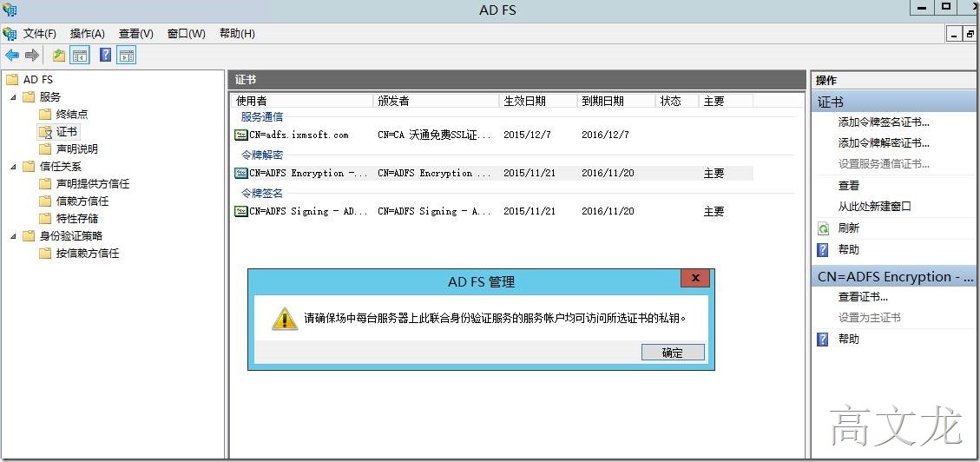Image resolution: width=980 pixels, height=462 pixels.
Task: Select the 证书 node in tree
Action: point(66,132)
